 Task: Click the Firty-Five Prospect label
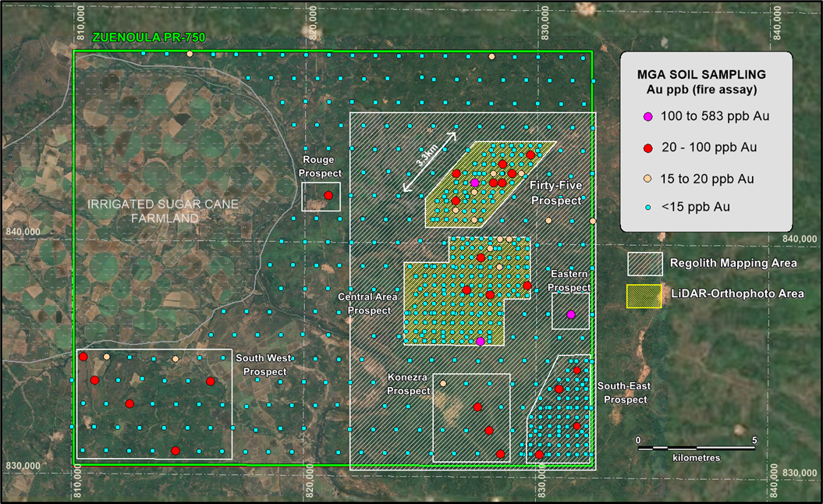tap(555, 193)
